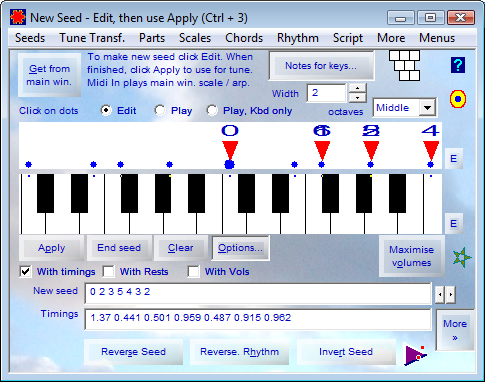Screen dimensions: 485x382
Task: Open the Options... dialog button
Action: click(x=240, y=248)
